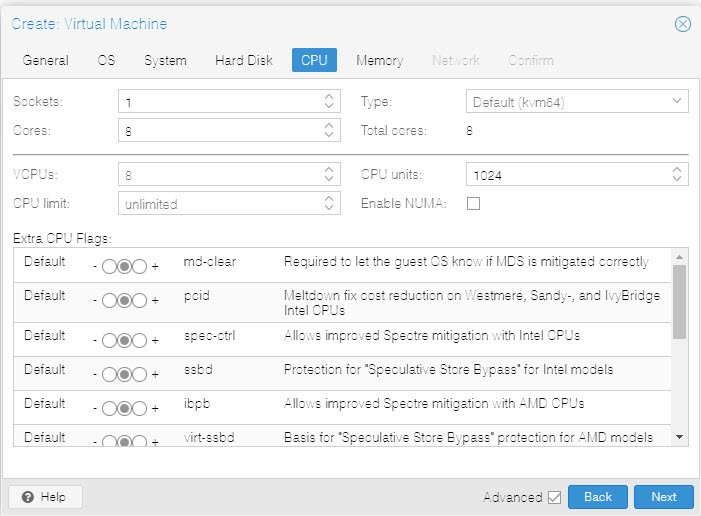701x516 pixels.
Task: Set md-clear flag to on (right radio)
Action: pos(140,267)
